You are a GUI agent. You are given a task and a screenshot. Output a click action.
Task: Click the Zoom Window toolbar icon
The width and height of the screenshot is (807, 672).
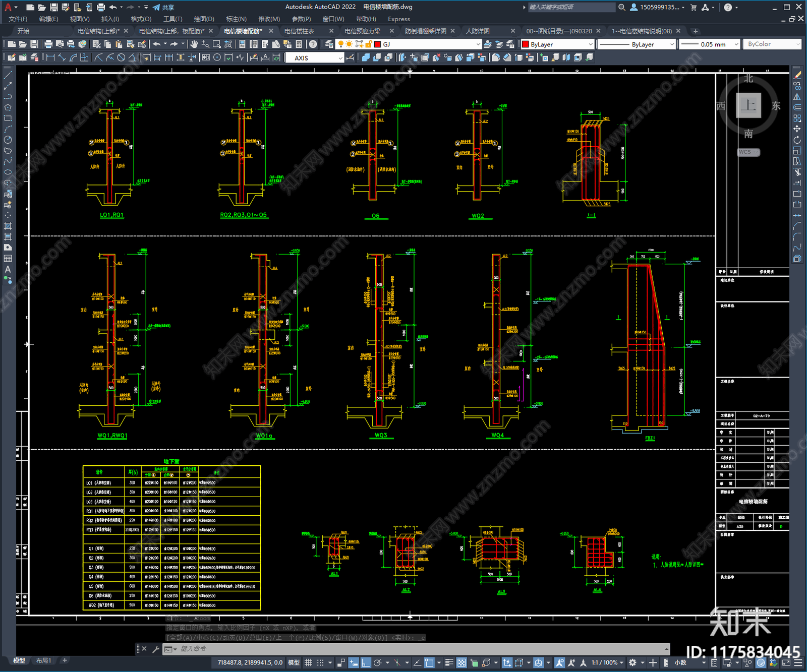pos(216,44)
